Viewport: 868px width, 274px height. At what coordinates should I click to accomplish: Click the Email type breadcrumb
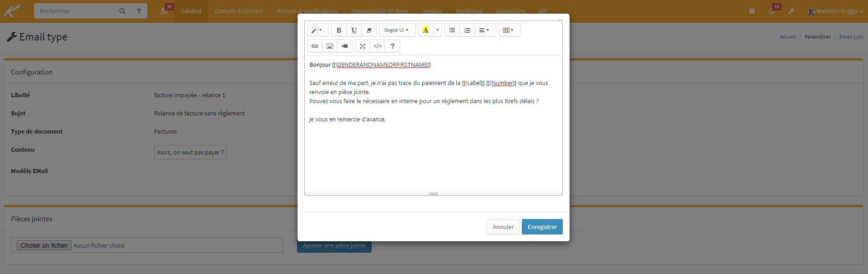[x=851, y=37]
